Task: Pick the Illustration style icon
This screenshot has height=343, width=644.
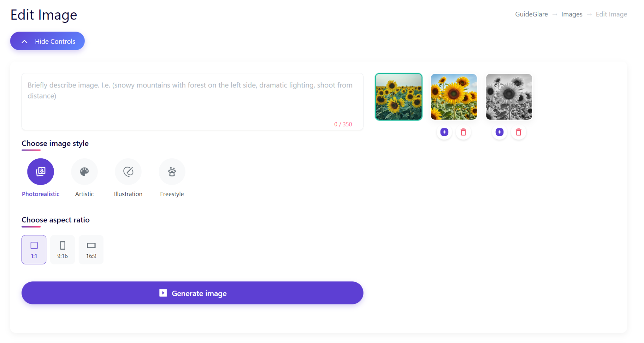Action: 128,172
